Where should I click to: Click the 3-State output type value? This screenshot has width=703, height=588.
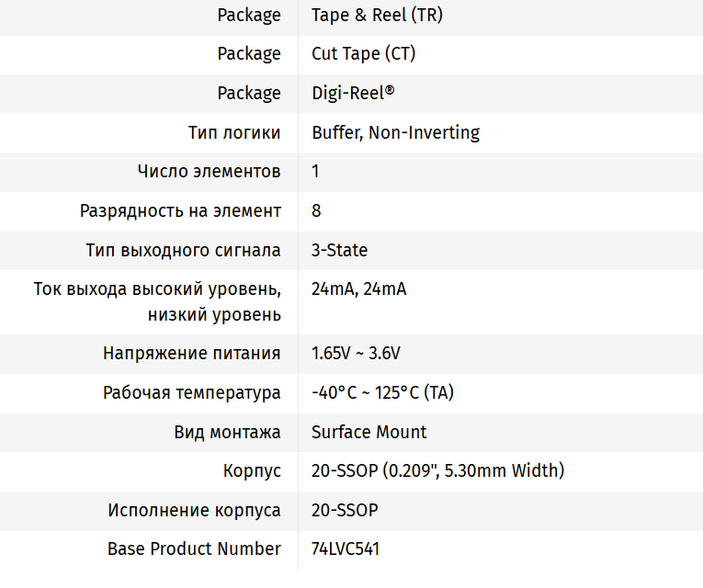(339, 250)
